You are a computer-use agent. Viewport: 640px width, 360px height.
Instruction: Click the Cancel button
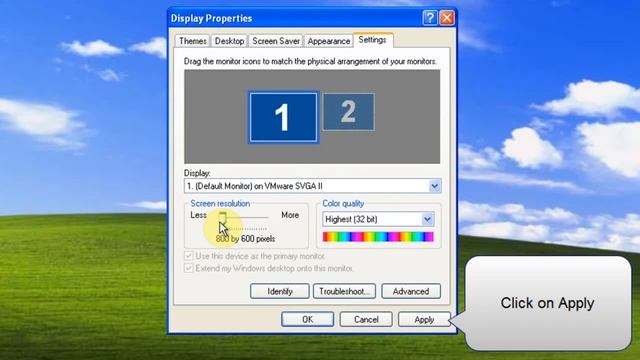(x=366, y=319)
